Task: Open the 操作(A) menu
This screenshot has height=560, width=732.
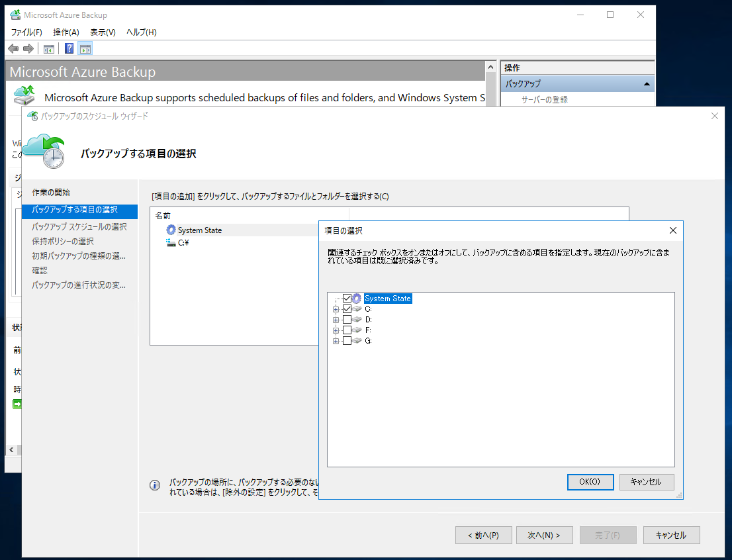Action: coord(65,31)
